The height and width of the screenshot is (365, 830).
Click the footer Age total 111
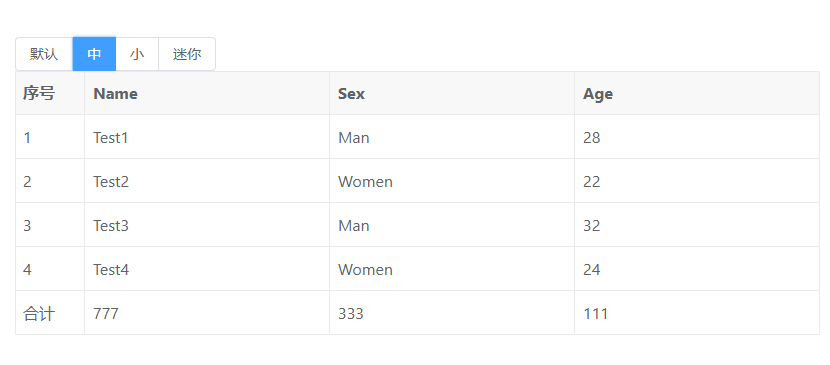pyautogui.click(x=697, y=313)
